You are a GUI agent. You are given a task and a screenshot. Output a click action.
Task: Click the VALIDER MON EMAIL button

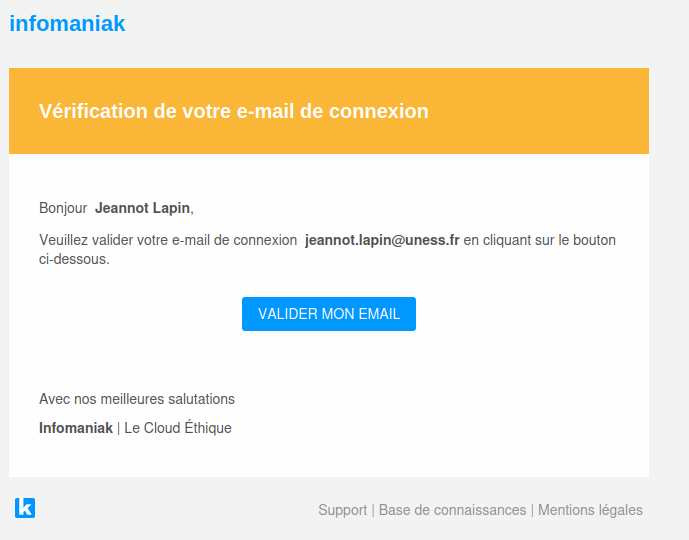[329, 314]
